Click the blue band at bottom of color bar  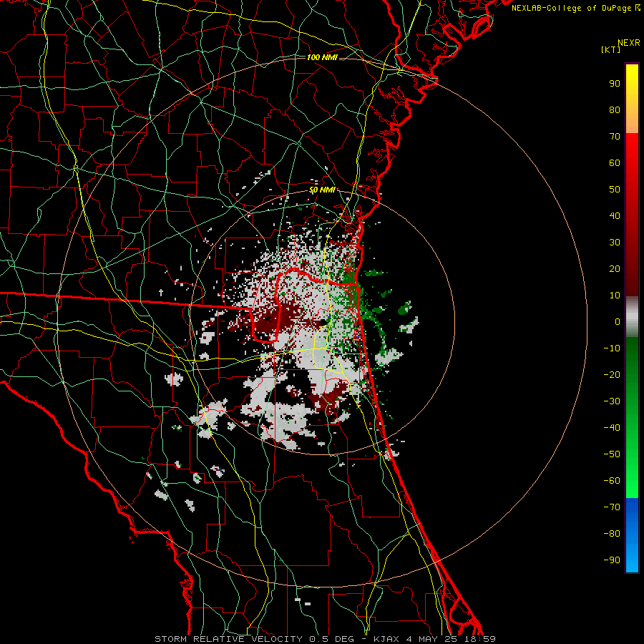click(632, 535)
